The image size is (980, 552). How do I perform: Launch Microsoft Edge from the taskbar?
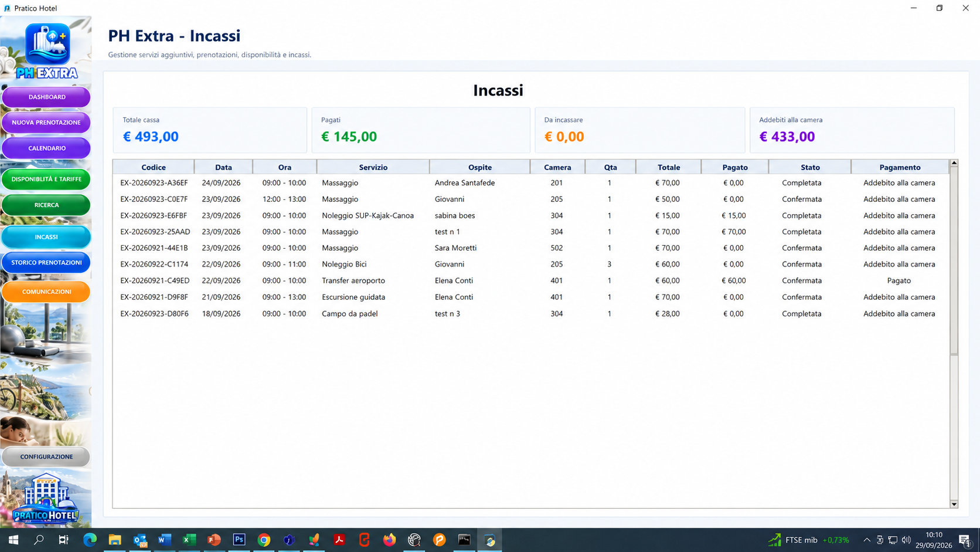point(90,540)
